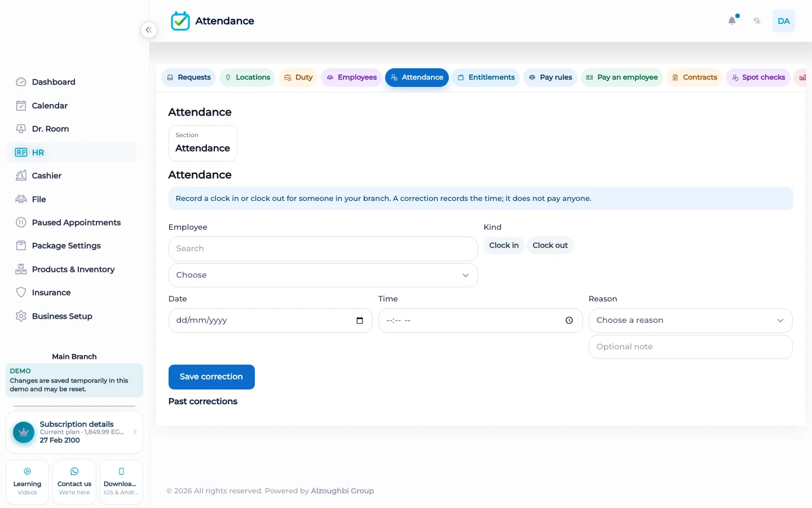Screen dimensions: 812x508
Task: Select Clock in kind
Action: [504, 246]
